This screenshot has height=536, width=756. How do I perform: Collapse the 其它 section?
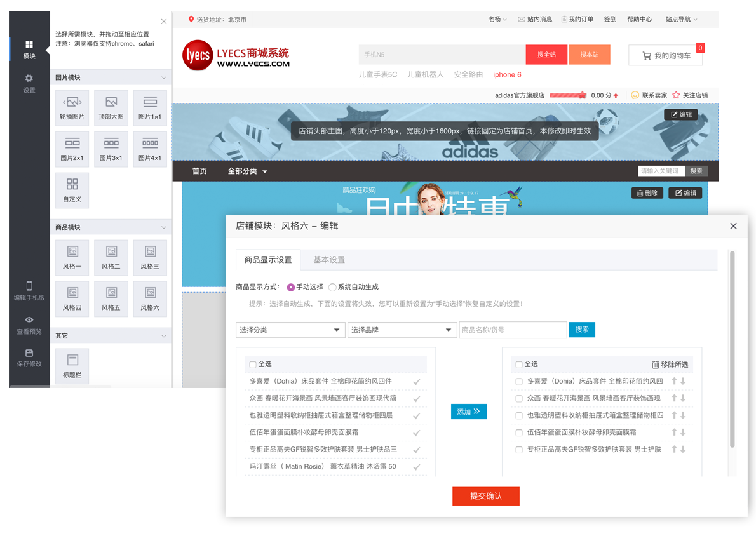164,336
